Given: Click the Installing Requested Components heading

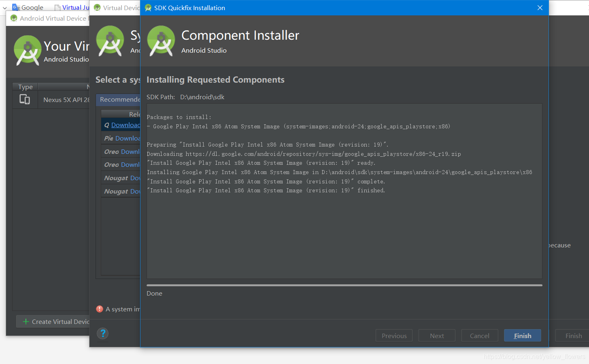Looking at the screenshot, I should coord(215,79).
